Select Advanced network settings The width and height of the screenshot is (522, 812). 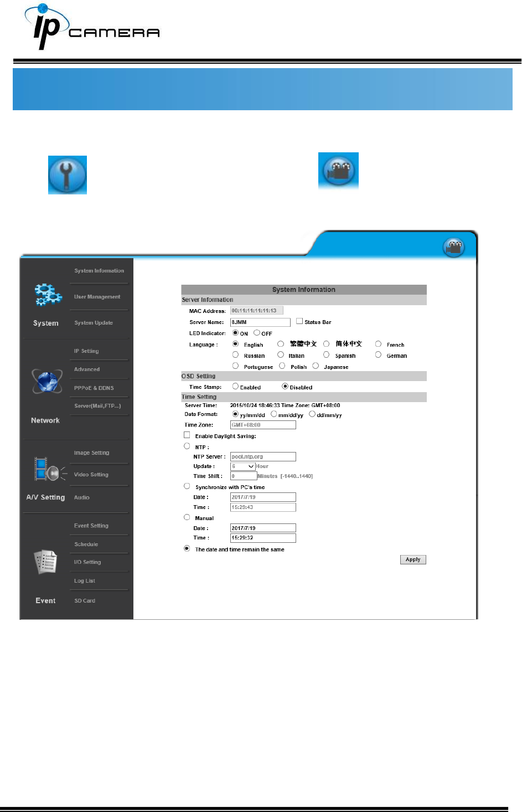pos(87,369)
